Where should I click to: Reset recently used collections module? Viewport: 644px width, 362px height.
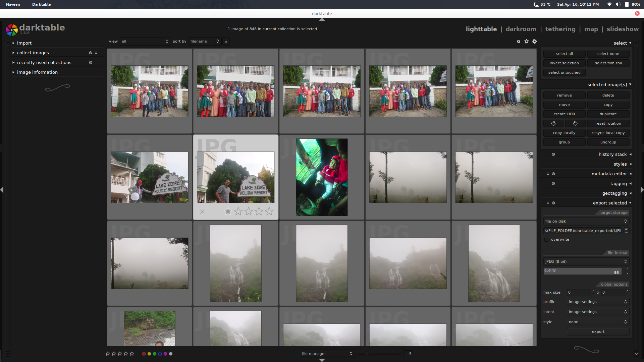91,63
